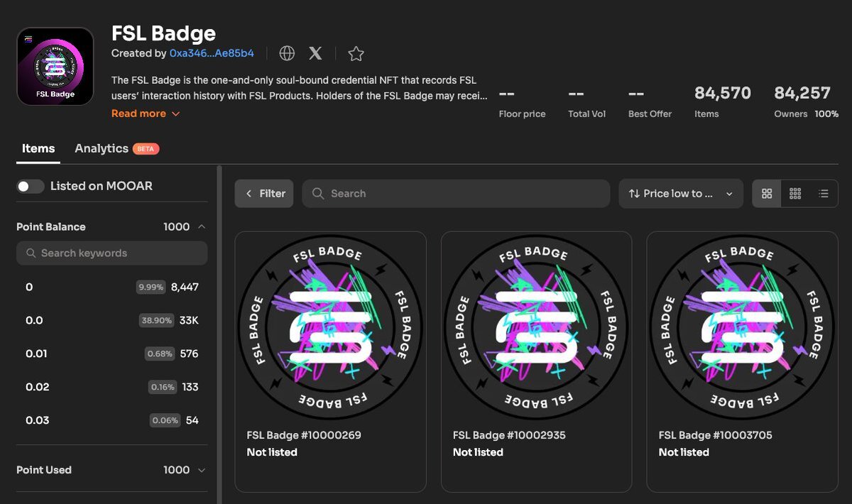This screenshot has width=852, height=504.
Task: Select the Analytics tab
Action: (102, 148)
